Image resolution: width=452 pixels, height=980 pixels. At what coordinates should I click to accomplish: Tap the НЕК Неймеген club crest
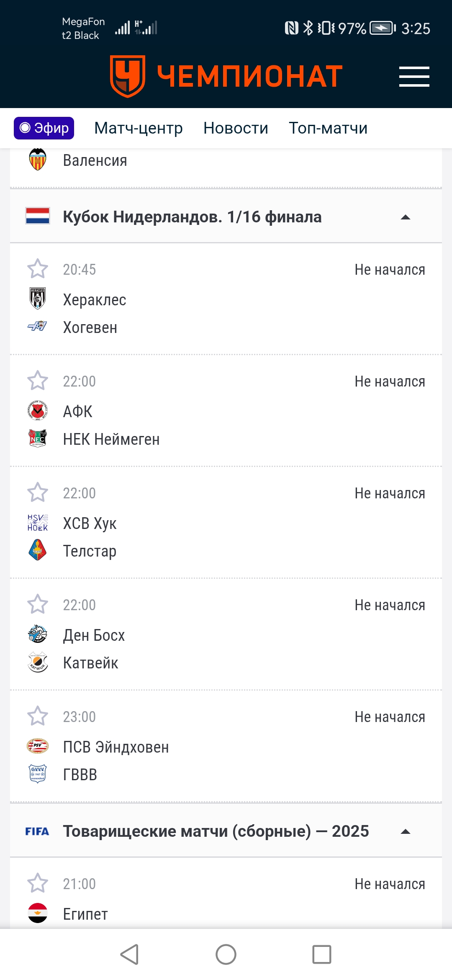click(x=38, y=438)
